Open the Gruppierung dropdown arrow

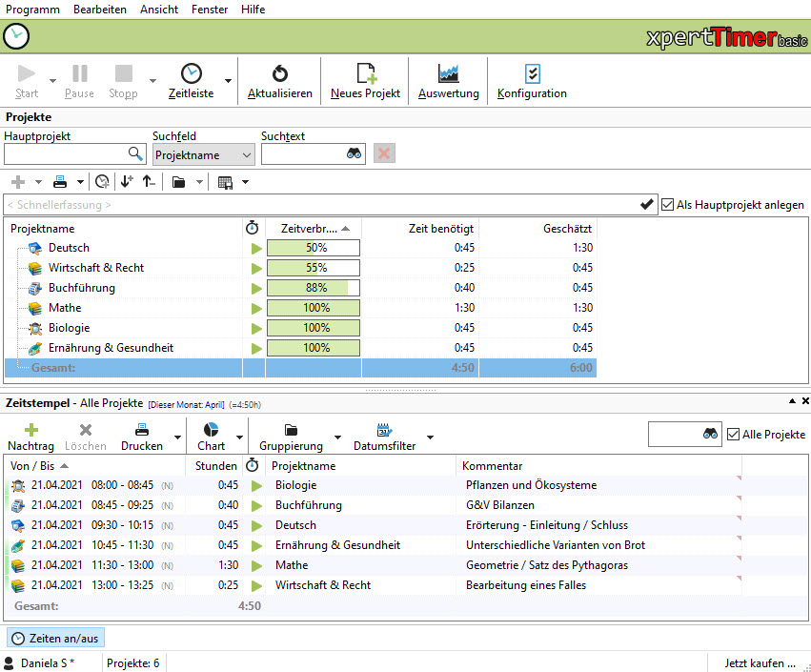[337, 438]
